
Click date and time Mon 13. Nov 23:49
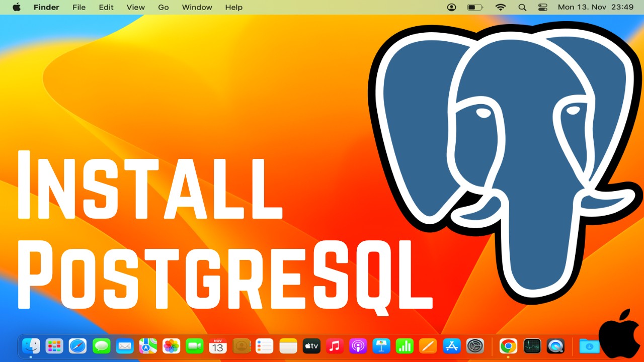coord(596,7)
